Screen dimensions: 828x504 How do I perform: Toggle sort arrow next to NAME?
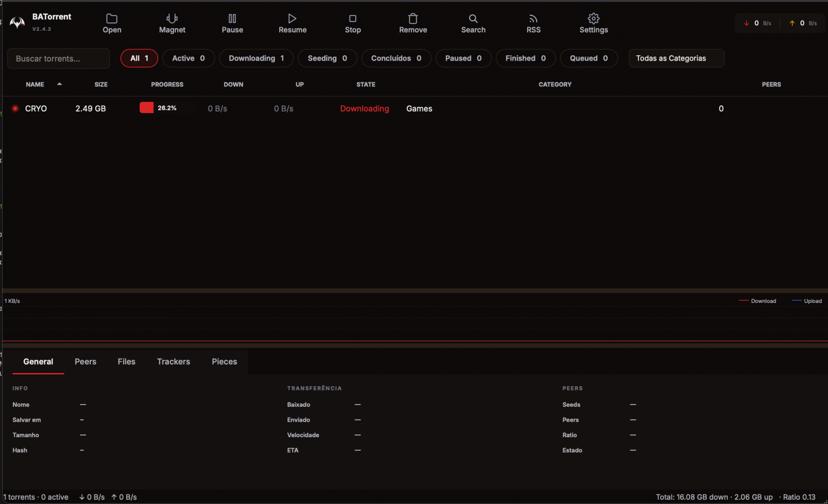[59, 84]
